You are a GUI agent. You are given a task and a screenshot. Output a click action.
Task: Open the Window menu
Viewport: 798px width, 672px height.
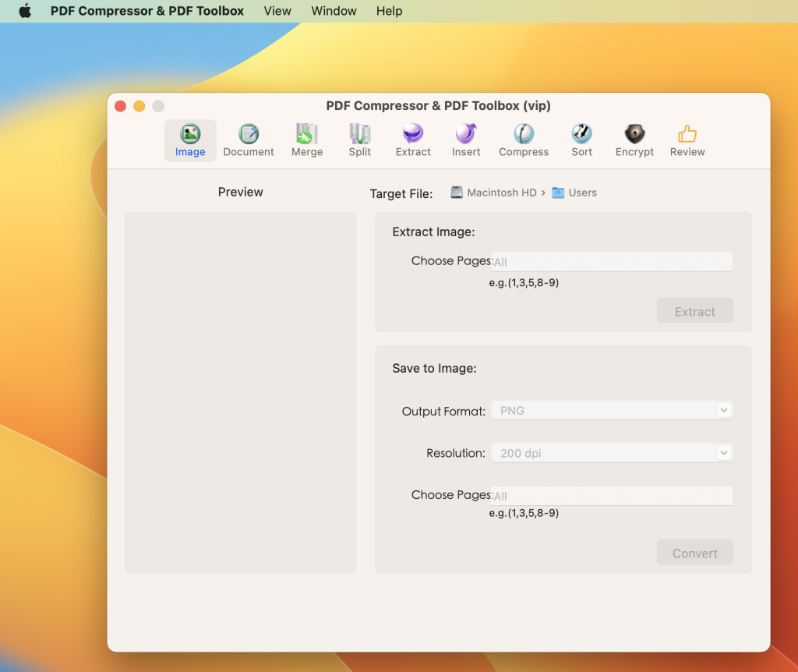point(334,11)
